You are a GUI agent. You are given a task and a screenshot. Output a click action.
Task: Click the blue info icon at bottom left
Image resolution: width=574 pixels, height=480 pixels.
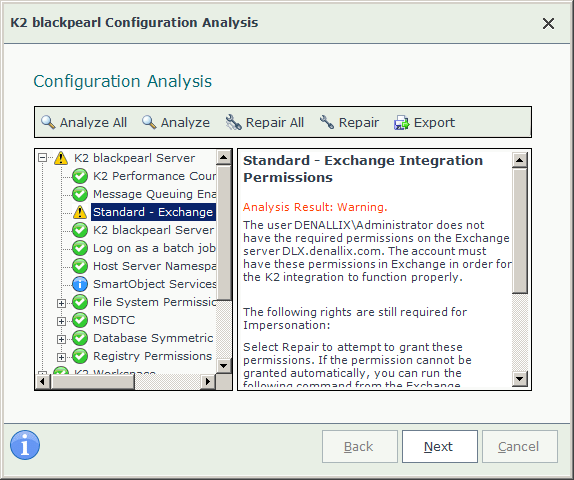25,445
